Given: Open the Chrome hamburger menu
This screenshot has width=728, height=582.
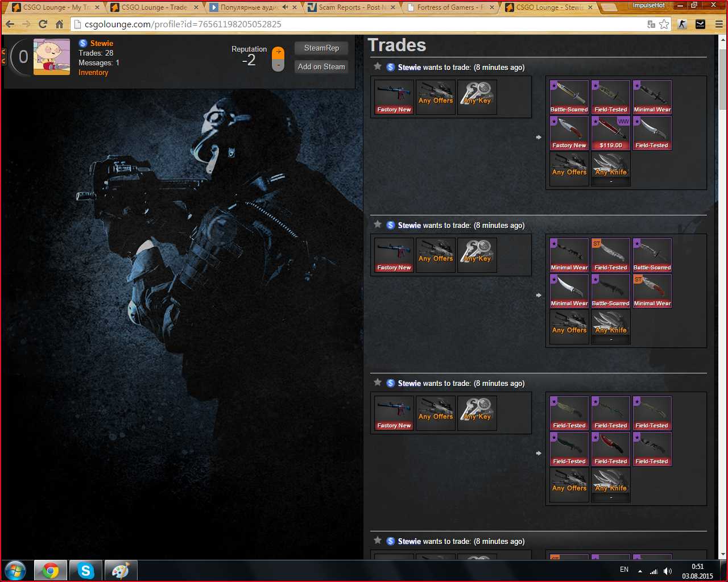Looking at the screenshot, I should tap(719, 24).
